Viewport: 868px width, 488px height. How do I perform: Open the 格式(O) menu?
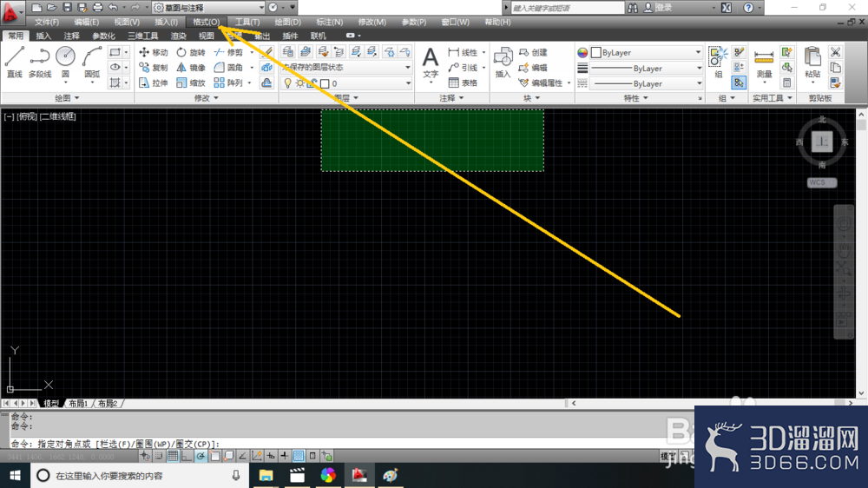click(207, 22)
